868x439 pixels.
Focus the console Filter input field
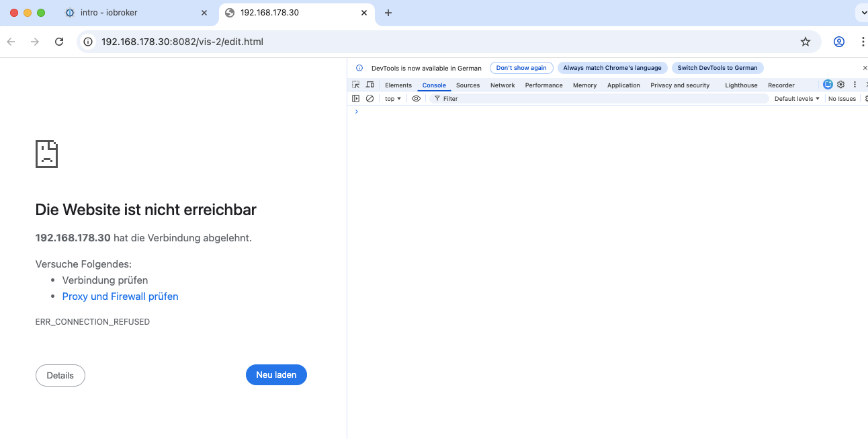point(598,99)
